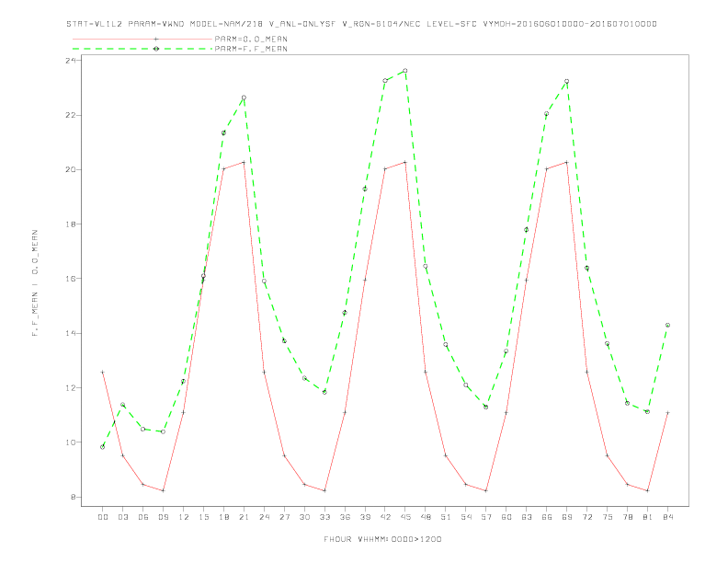Select the green dashed line legend sample
The image size is (728, 563).
click(x=142, y=49)
